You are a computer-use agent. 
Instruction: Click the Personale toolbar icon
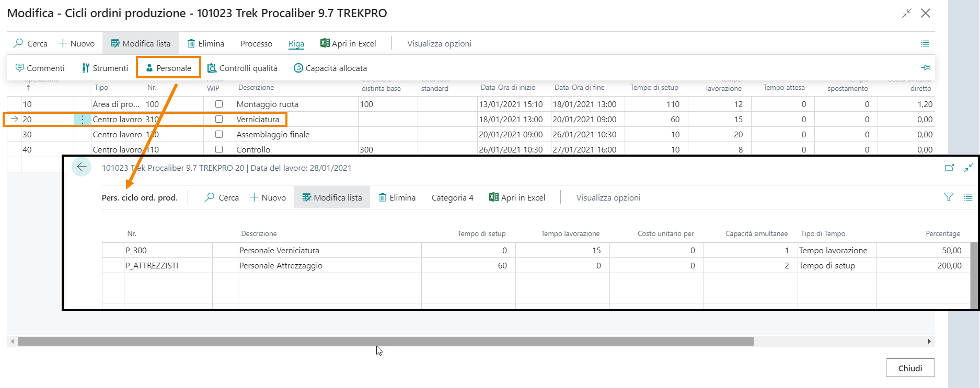pos(149,68)
